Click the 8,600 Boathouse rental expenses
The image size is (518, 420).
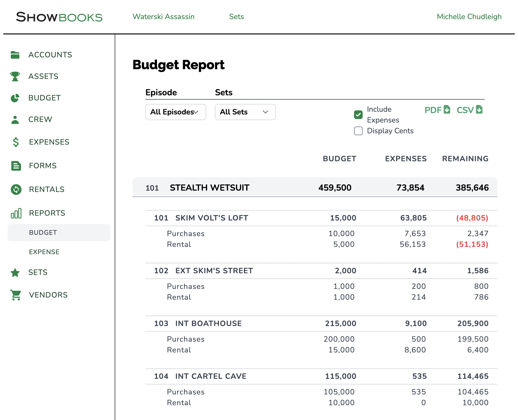tap(415, 350)
